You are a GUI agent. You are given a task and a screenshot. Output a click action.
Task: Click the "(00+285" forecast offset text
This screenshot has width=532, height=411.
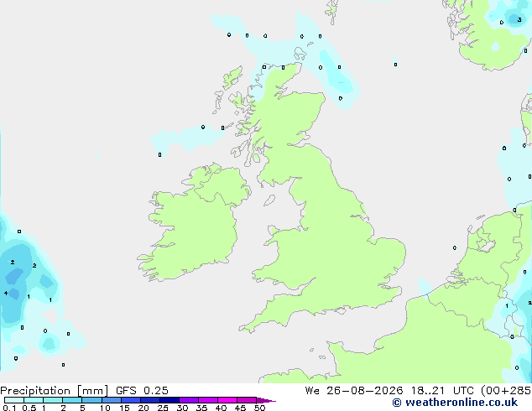click(x=506, y=391)
